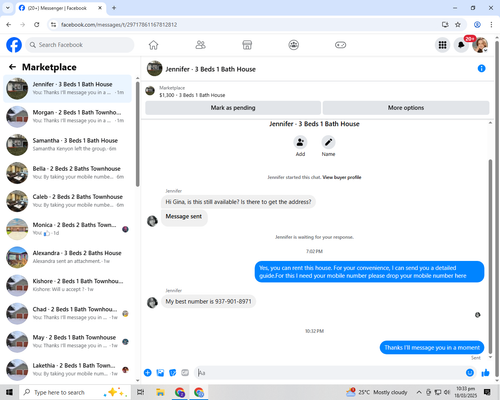
Task: Open more actions plus icon in composer
Action: click(148, 373)
